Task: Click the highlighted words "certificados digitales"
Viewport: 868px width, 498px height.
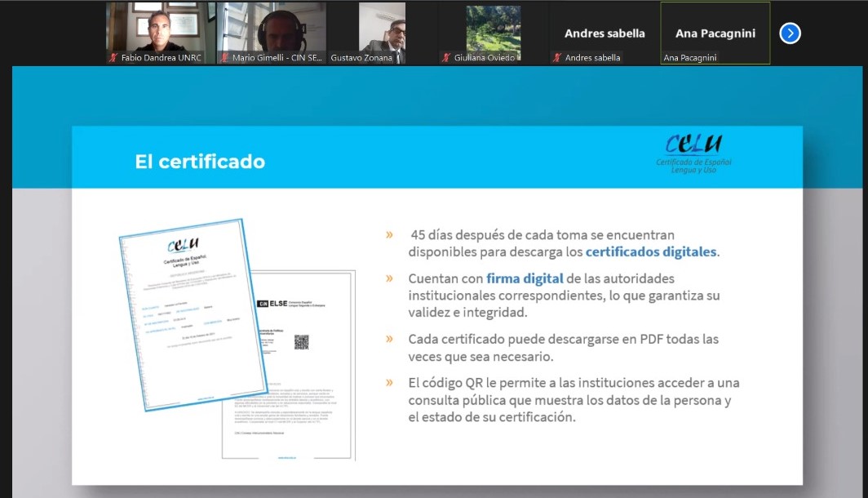Action: (x=651, y=252)
